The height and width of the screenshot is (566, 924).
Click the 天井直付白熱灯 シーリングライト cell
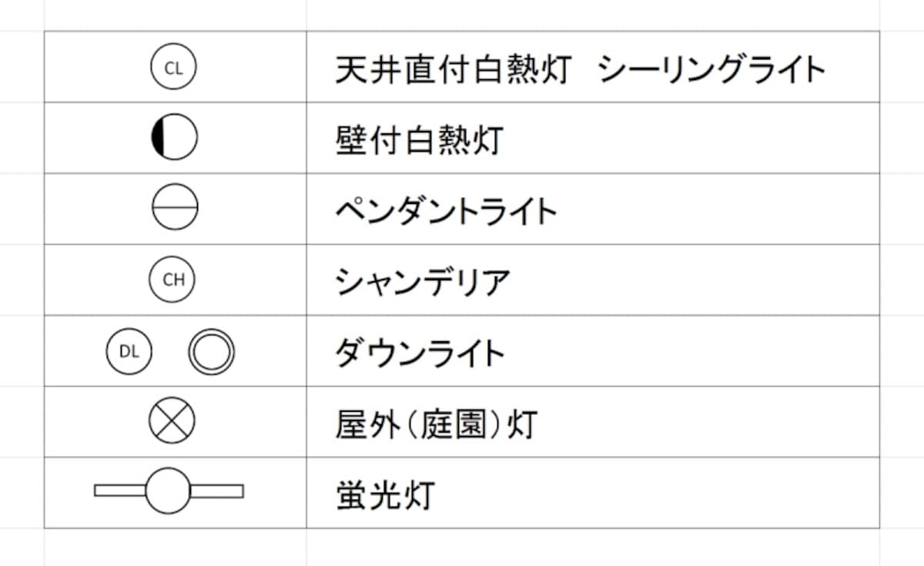click(x=593, y=67)
